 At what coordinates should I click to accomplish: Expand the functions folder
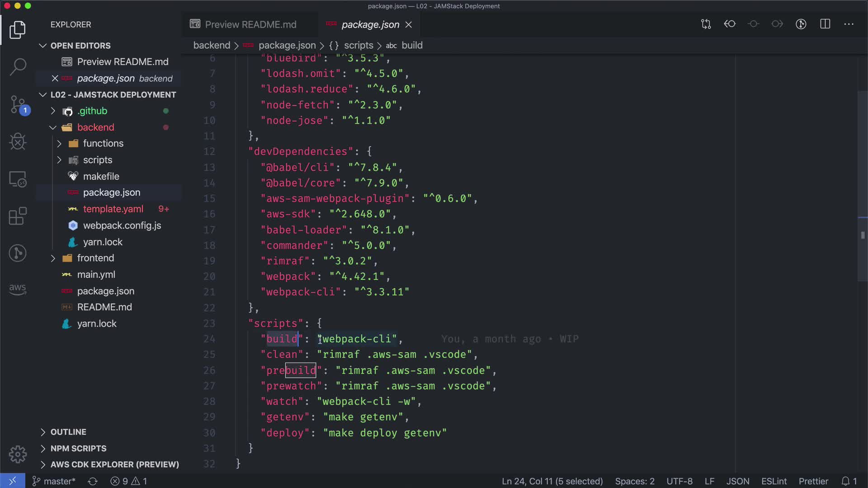[x=103, y=144]
